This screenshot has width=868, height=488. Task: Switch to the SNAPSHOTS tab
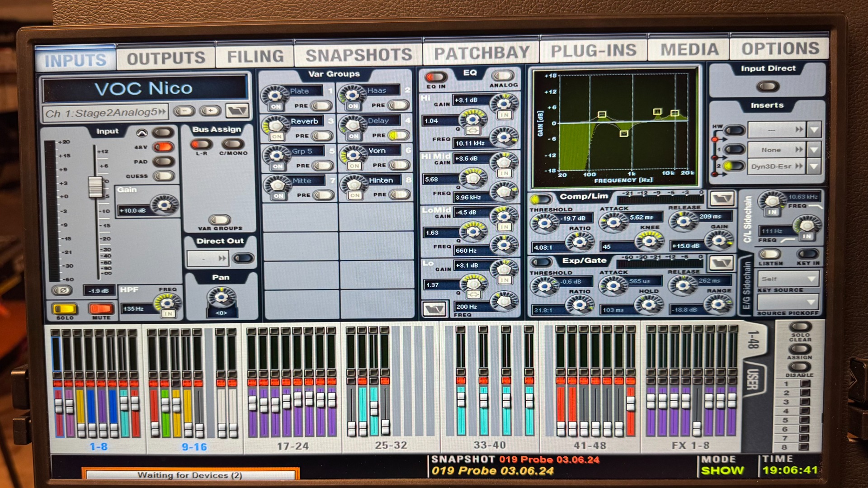359,55
